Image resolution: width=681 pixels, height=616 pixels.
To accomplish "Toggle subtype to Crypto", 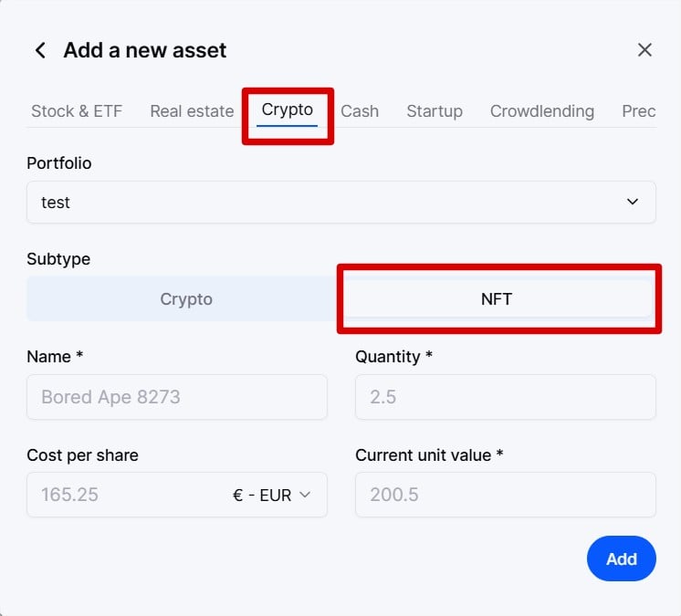I will 186,299.
